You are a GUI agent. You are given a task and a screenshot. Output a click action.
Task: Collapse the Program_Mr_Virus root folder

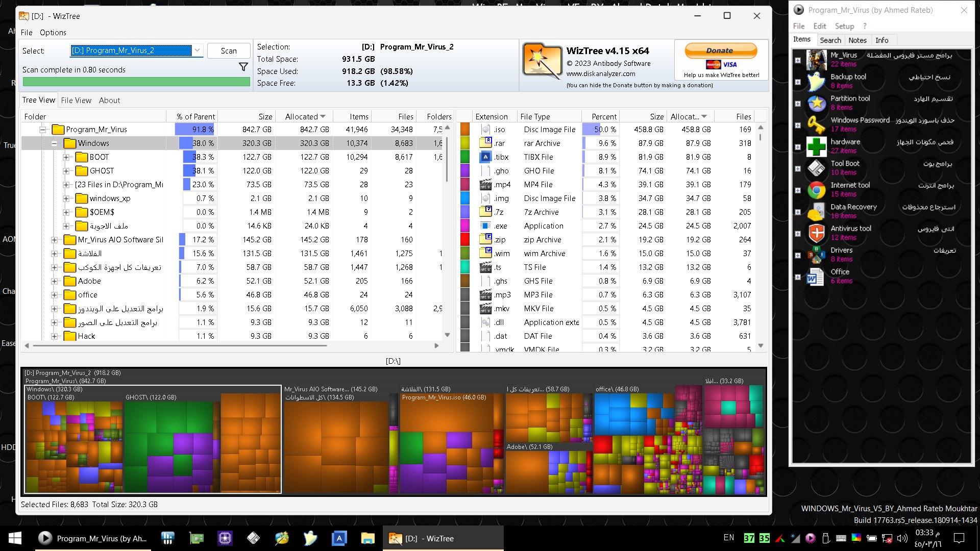pyautogui.click(x=43, y=130)
